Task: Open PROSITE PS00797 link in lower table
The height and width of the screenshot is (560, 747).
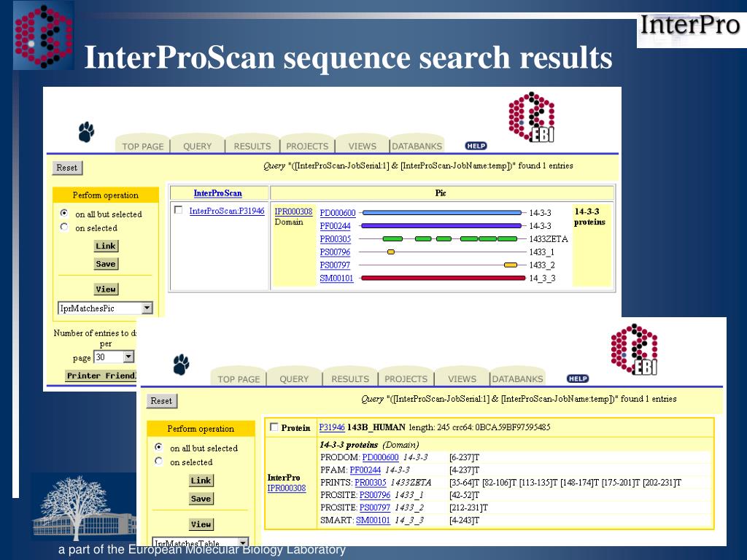Action: [x=374, y=507]
